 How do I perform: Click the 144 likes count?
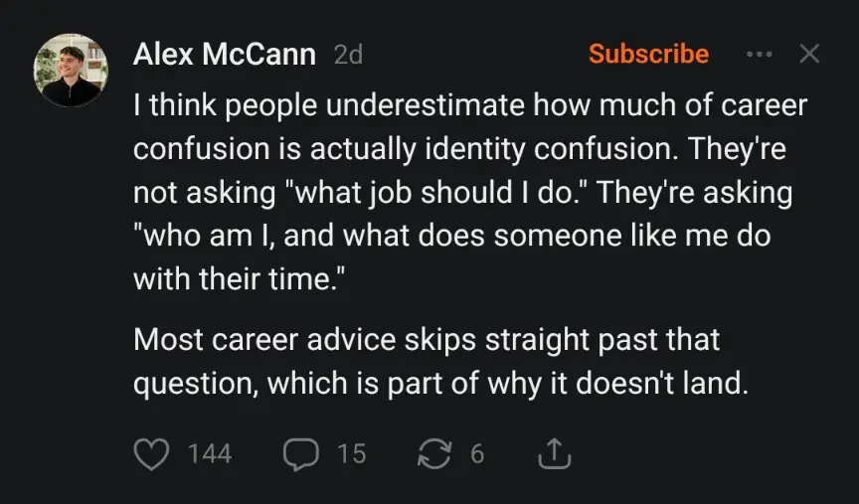pyautogui.click(x=209, y=454)
